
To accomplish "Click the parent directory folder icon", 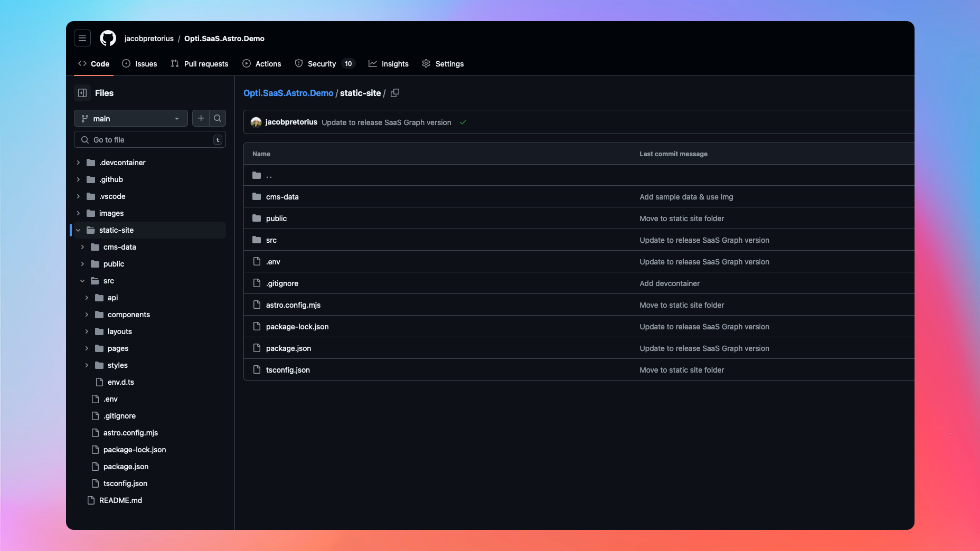I will click(257, 175).
